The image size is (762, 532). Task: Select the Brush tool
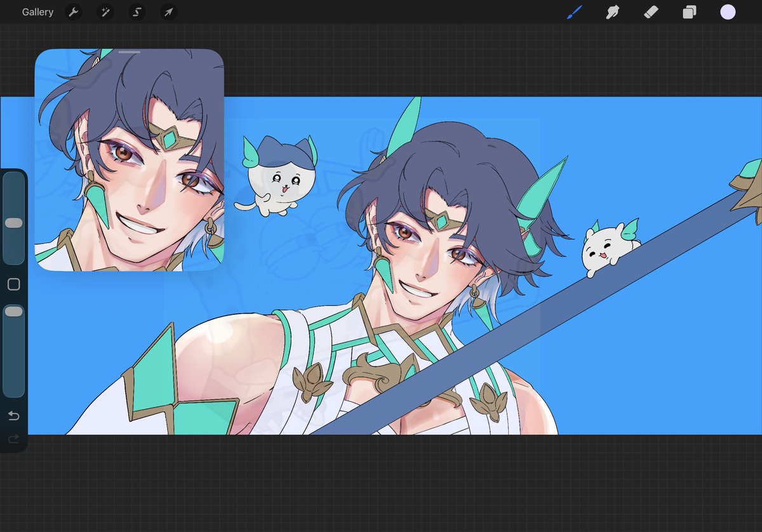pos(574,12)
